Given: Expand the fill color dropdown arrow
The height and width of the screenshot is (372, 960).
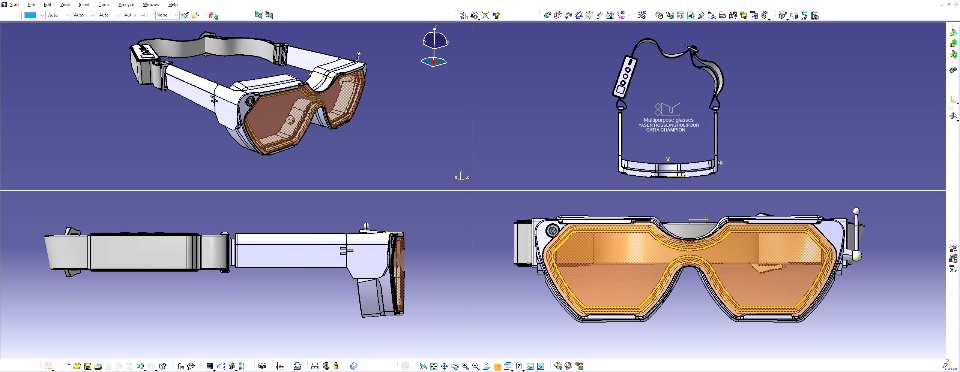Looking at the screenshot, I should (x=42, y=15).
